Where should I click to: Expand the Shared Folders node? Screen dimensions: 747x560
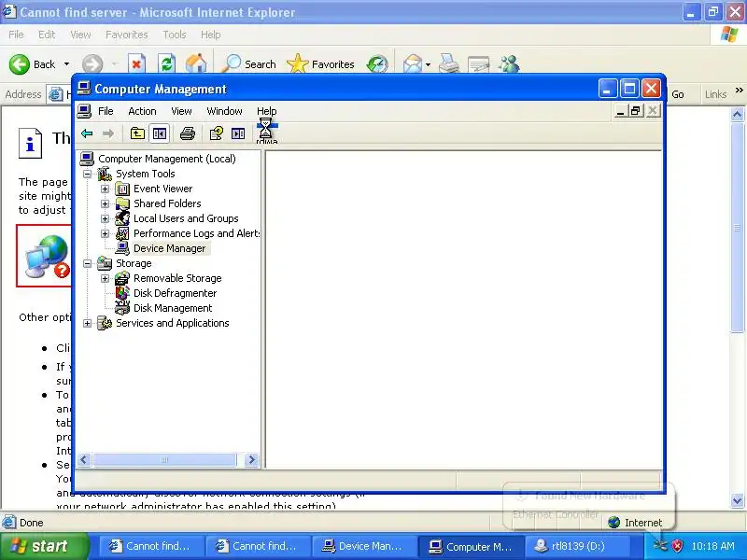pos(105,203)
